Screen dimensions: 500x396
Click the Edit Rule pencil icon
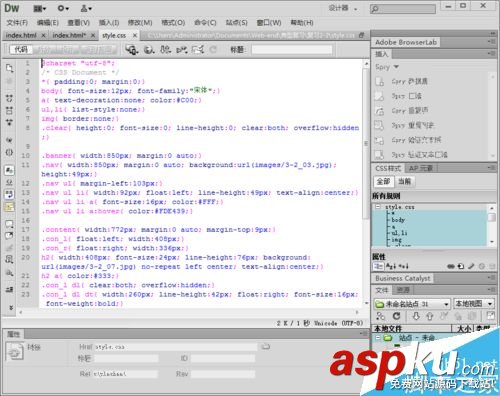point(471,266)
